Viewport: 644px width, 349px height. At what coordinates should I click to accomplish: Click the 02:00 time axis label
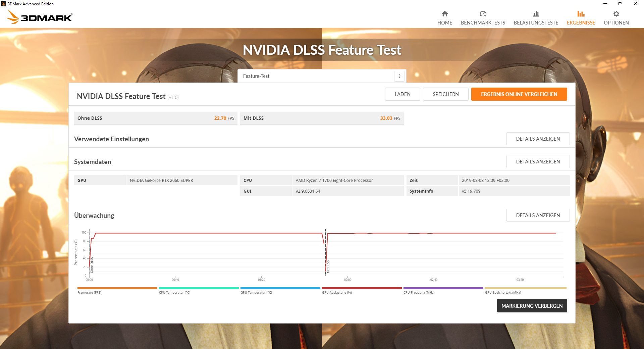click(347, 280)
